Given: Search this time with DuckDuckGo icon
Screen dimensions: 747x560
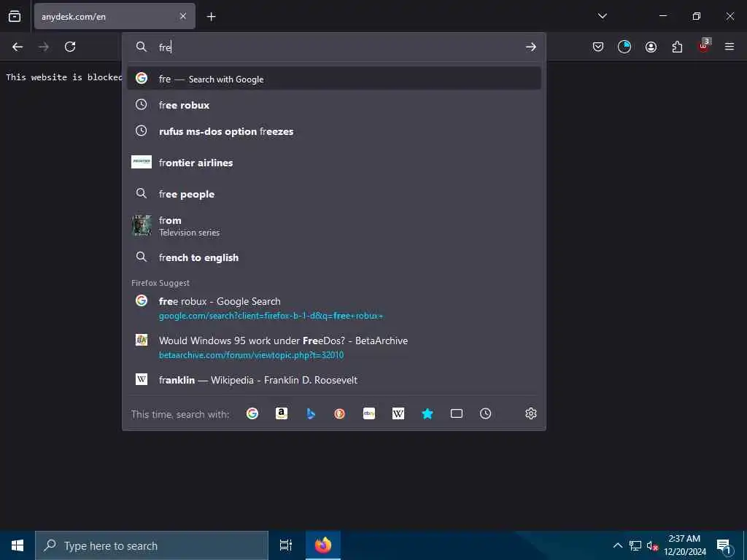Looking at the screenshot, I should click(x=340, y=413).
